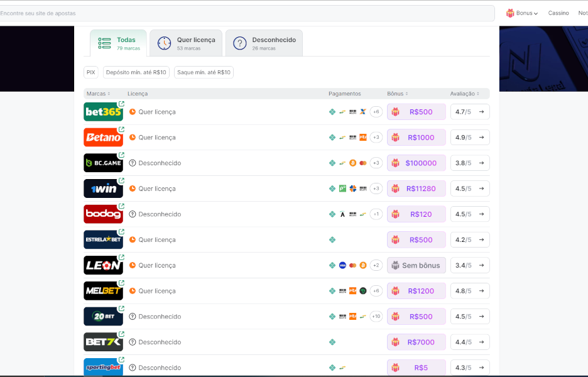Claim Melbet R$1200 bonus
Viewport: 588px width, 377px height.
coord(416,291)
